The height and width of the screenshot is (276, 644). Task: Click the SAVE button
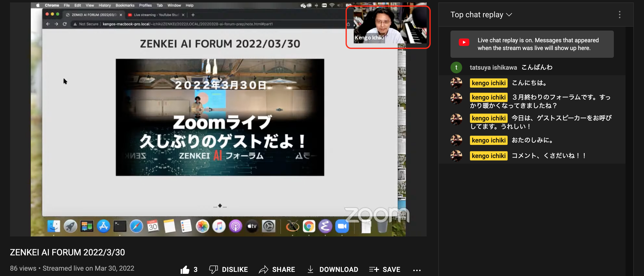385,269
